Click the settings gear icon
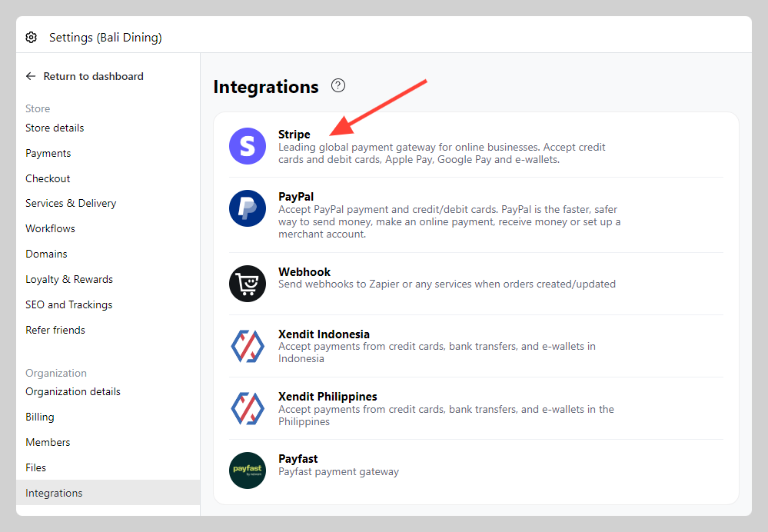Viewport: 768px width, 532px height. (x=32, y=37)
